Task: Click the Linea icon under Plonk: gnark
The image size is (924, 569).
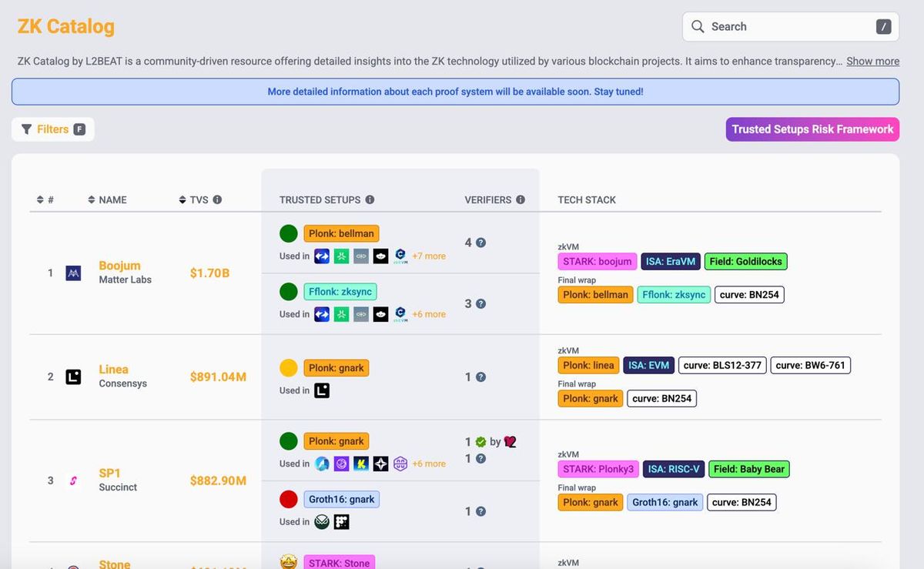Action: pyautogui.click(x=322, y=390)
